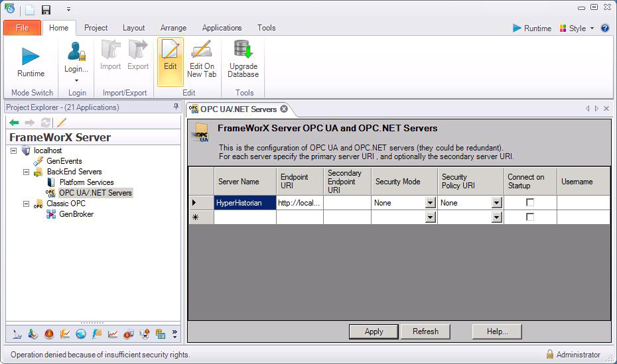Pin the Project Explorer panel
The image size is (617, 364).
[x=176, y=107]
